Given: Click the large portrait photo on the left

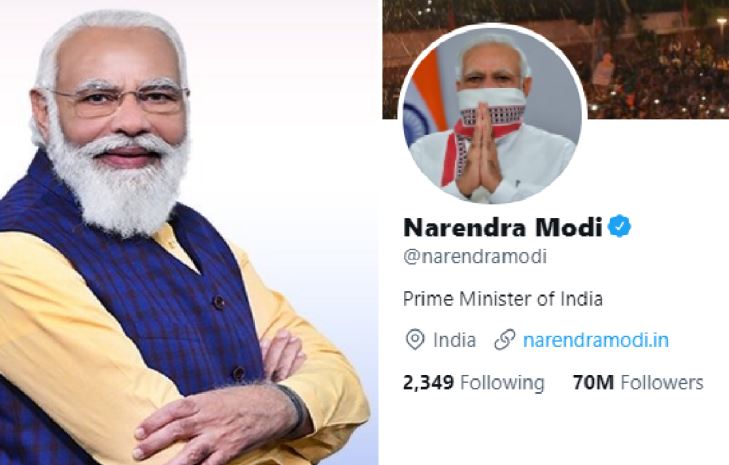Looking at the screenshot, I should 188,232.
